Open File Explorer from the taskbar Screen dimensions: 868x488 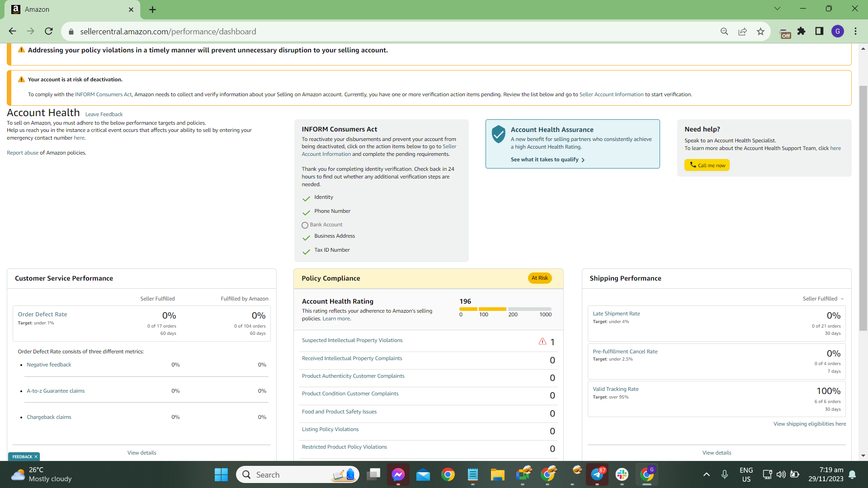[497, 474]
